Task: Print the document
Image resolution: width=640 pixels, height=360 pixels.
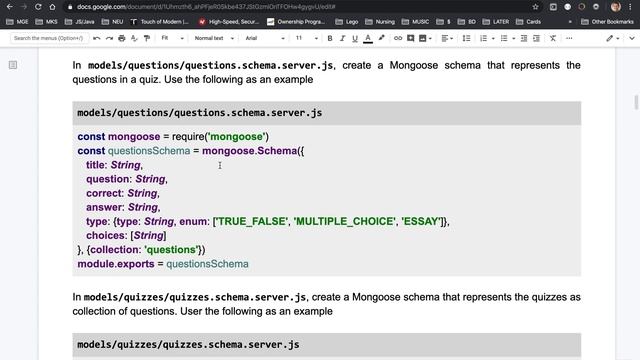Action: click(122, 38)
